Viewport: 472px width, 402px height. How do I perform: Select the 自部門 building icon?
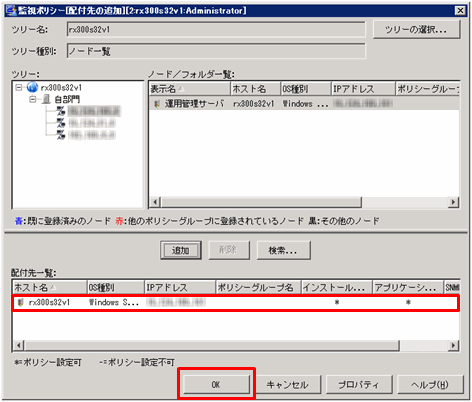click(x=47, y=99)
